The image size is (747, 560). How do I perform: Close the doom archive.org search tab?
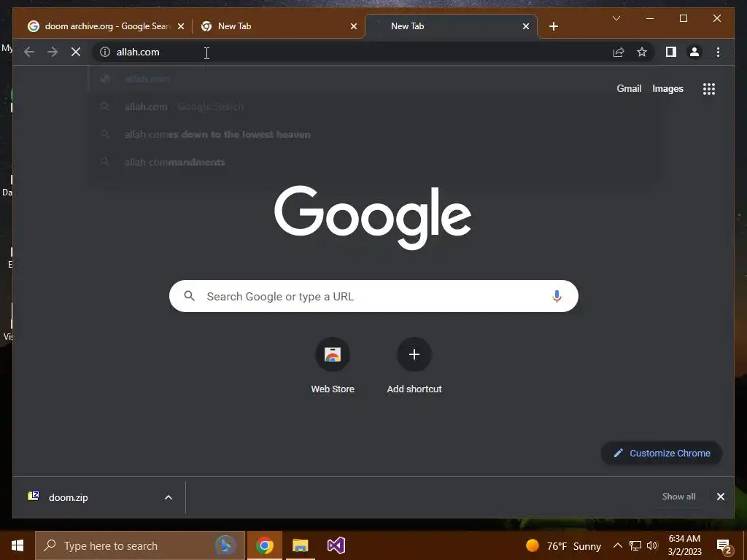(181, 26)
